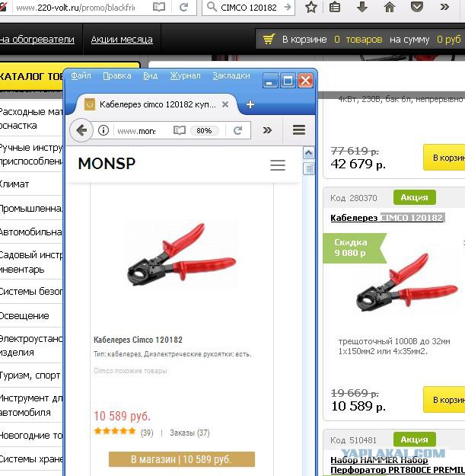Click the scrollbar thumb in front browser
The height and width of the screenshot is (476, 465).
pos(308,168)
